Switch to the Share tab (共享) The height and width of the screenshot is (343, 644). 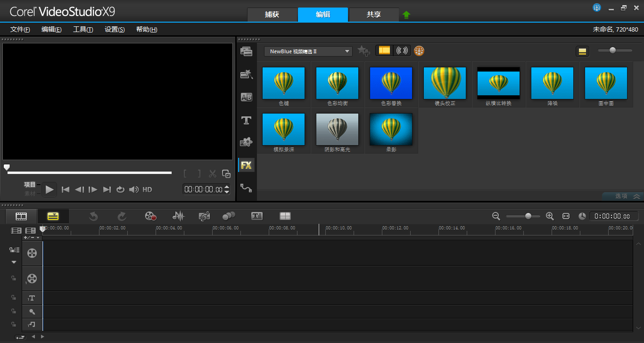[373, 15]
